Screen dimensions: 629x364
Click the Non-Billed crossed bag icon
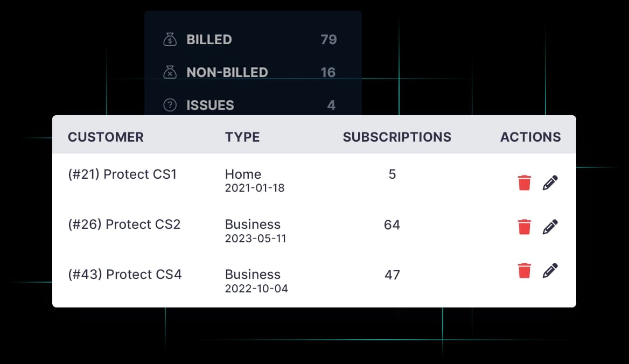pyautogui.click(x=170, y=72)
